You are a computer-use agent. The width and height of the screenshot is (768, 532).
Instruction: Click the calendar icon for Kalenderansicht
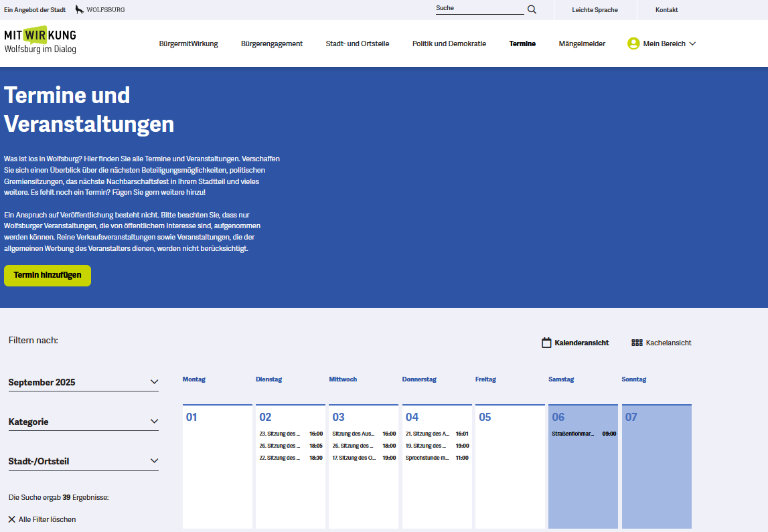[546, 343]
